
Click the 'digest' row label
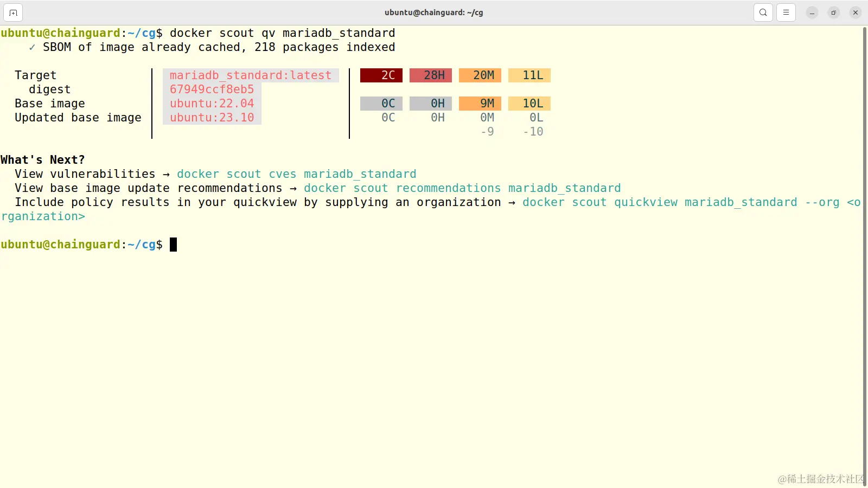coord(49,89)
